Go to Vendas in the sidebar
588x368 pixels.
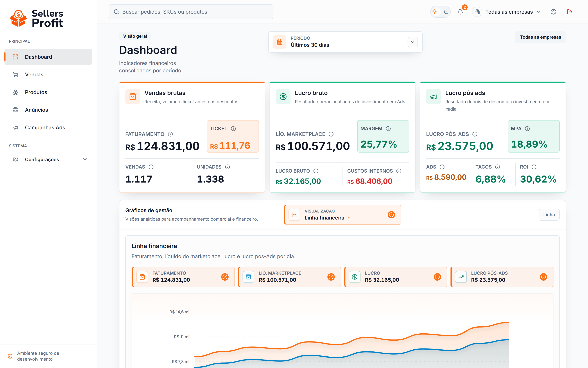point(48,75)
